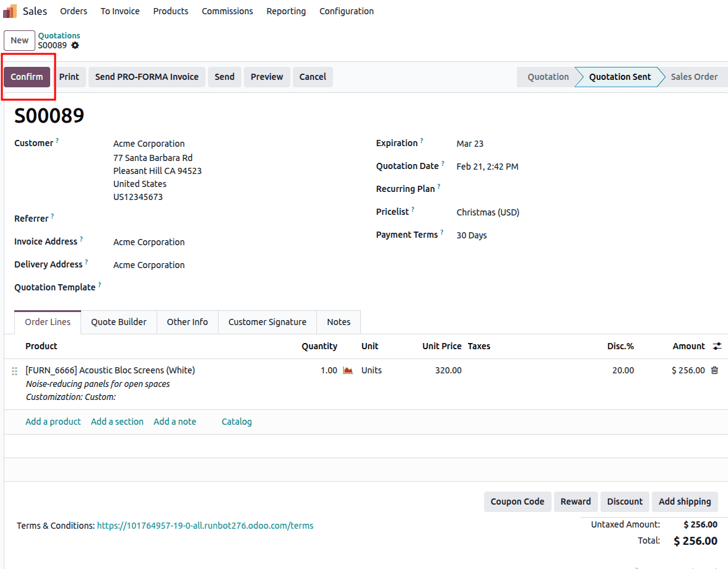
Task: Show the help tooltip for Payment Terms
Action: click(441, 232)
